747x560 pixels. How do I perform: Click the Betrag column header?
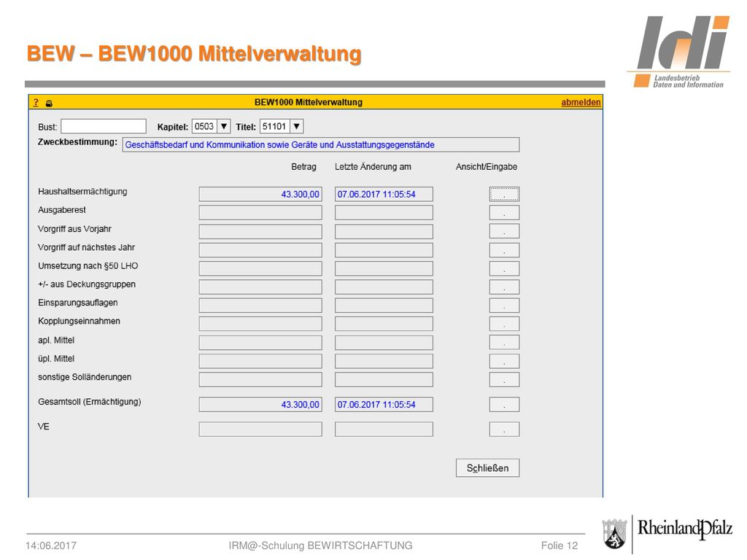(304, 167)
